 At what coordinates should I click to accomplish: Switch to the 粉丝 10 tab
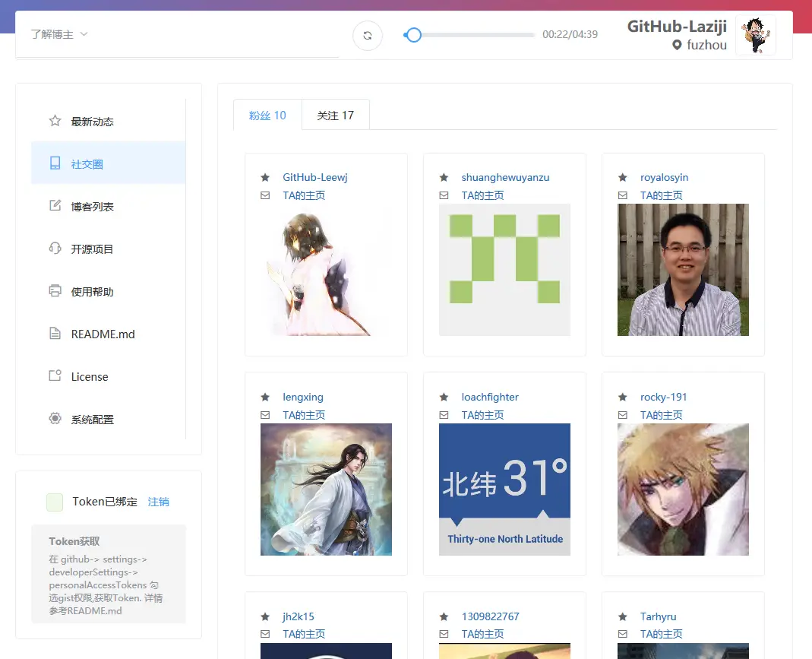267,115
